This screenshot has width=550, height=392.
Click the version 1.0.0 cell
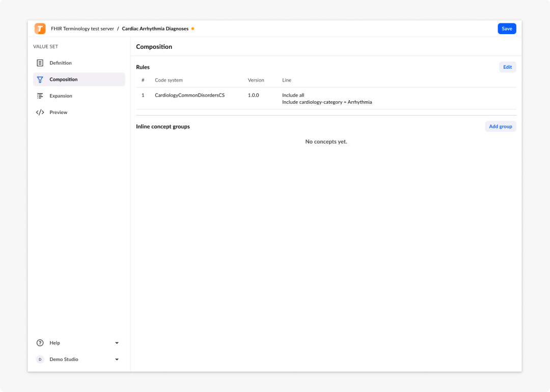tap(253, 95)
